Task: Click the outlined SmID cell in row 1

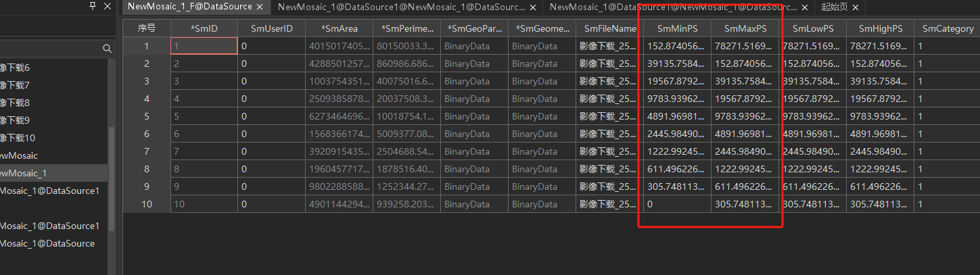Action: tap(204, 46)
